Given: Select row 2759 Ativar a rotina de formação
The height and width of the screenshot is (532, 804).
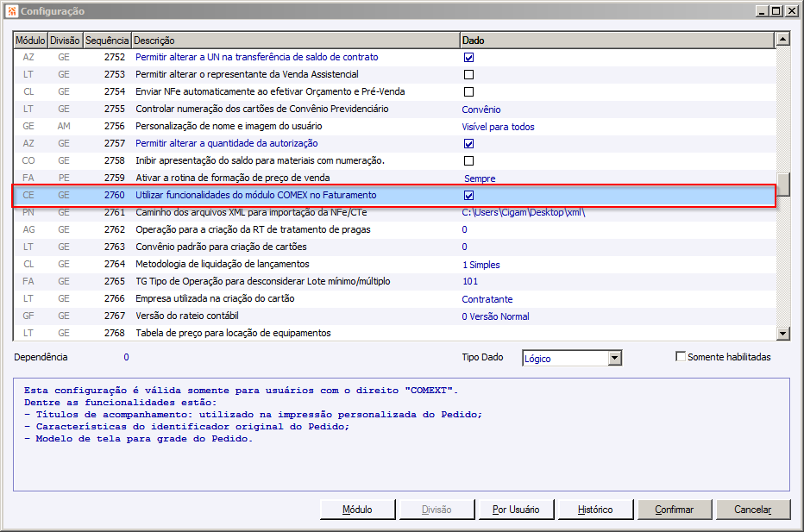Looking at the screenshot, I should pyautogui.click(x=394, y=178).
